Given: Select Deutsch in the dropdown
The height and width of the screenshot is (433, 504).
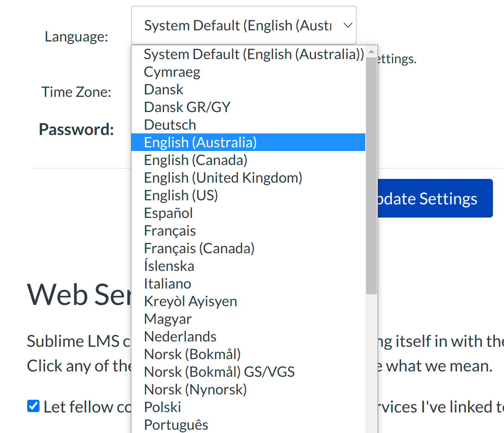Looking at the screenshot, I should (x=170, y=125).
